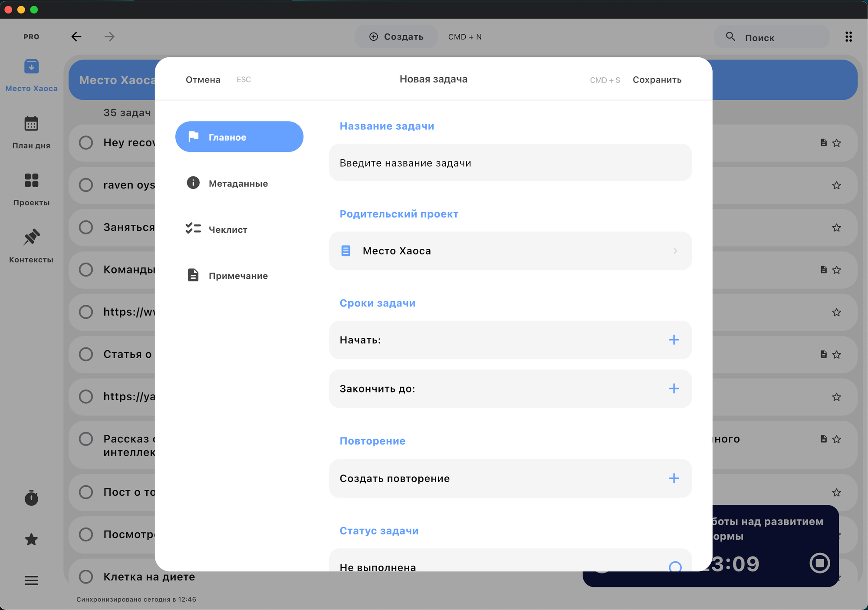Open the hamburger menu in sidebar
Viewport: 868px width, 610px height.
point(31,580)
